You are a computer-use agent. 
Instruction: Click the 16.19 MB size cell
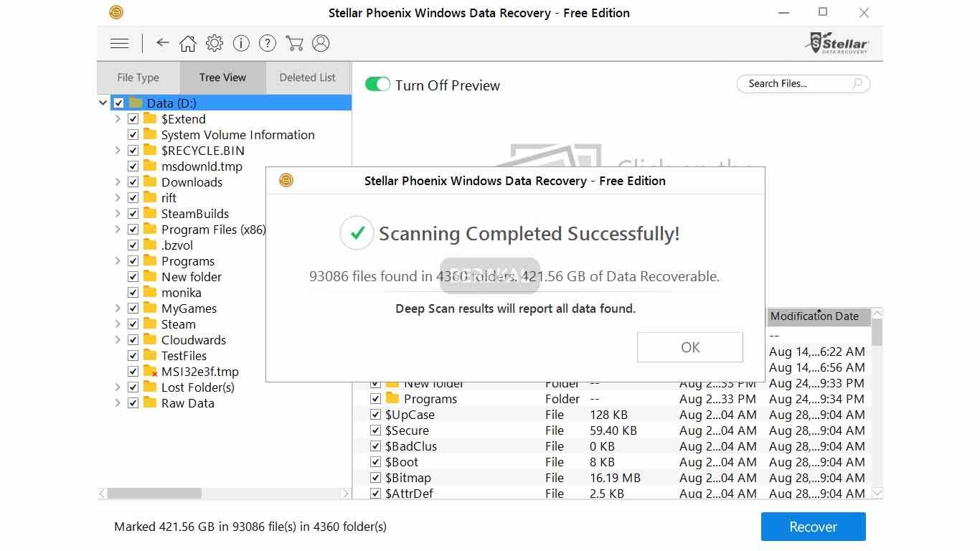tap(615, 478)
